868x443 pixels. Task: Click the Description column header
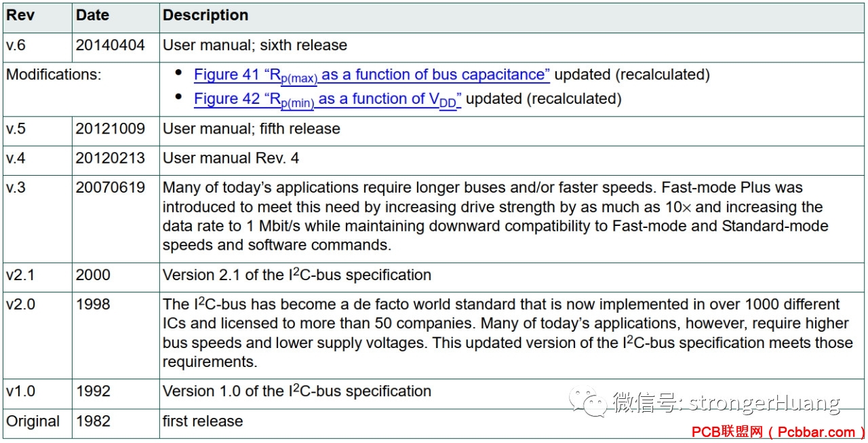click(512, 15)
